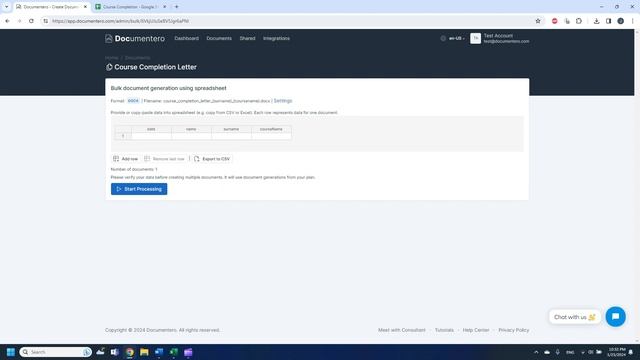Go to Documents breadcrumb link

(137, 58)
